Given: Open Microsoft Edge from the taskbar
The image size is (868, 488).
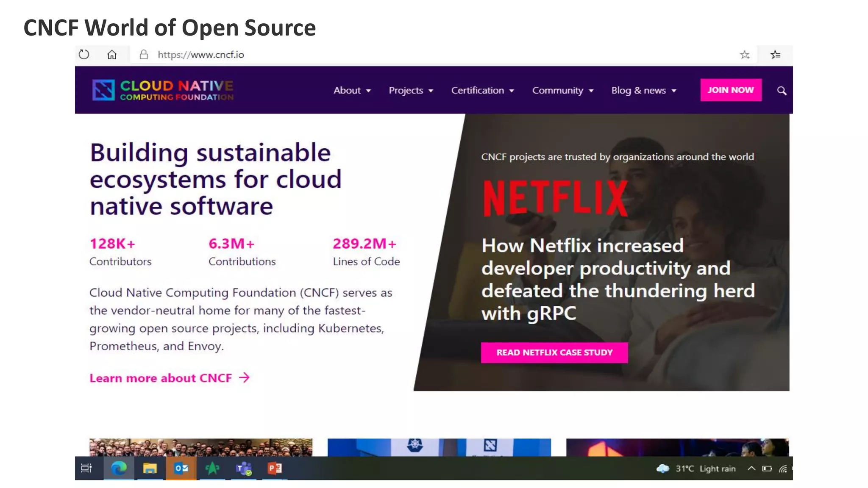Looking at the screenshot, I should coord(119,468).
